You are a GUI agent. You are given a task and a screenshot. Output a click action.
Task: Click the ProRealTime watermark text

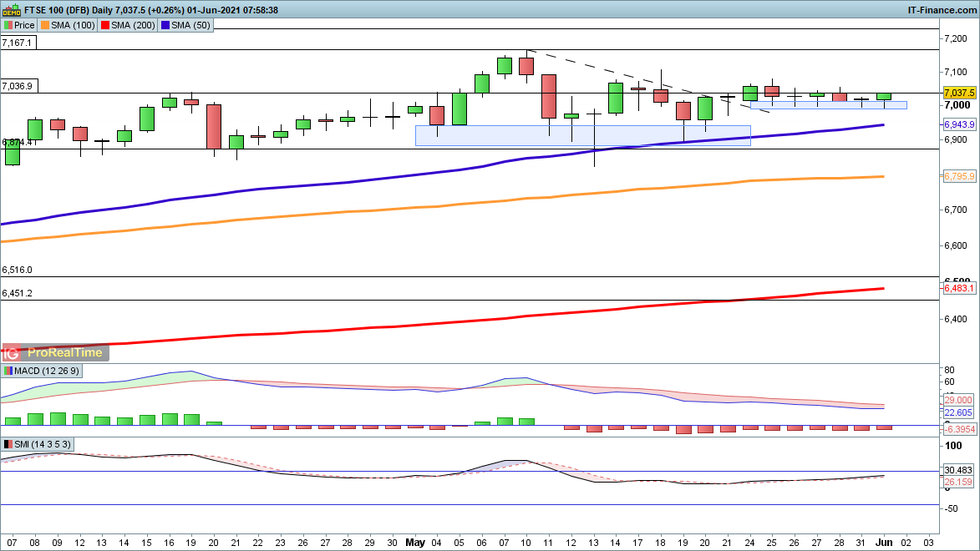(x=65, y=352)
